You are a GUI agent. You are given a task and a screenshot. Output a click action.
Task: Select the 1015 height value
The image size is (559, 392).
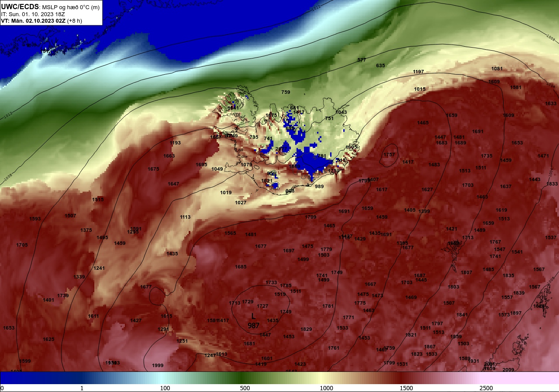click(x=420, y=89)
